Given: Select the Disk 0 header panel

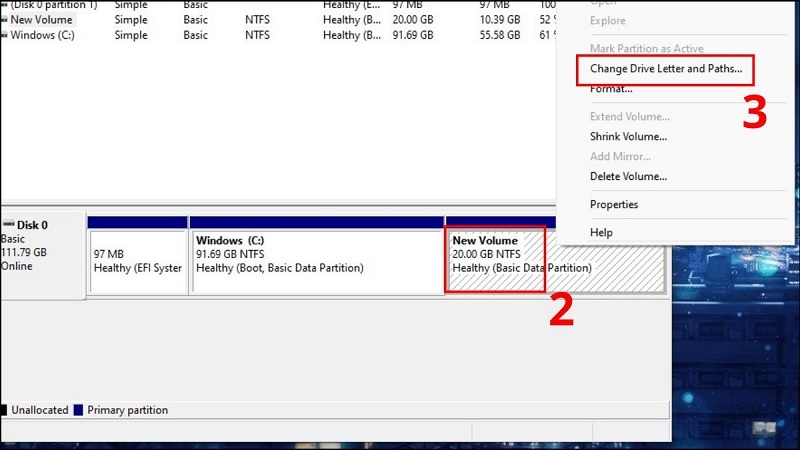Looking at the screenshot, I should (x=43, y=255).
